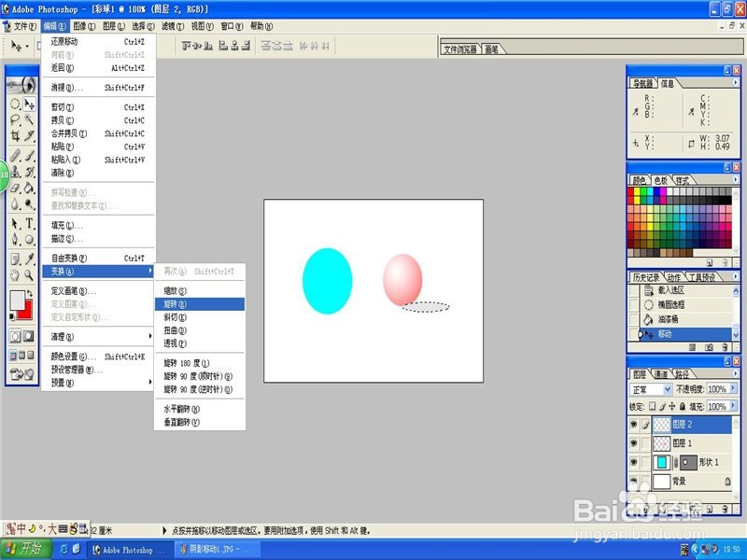Switch to the 通道 channels tab
This screenshot has width=747, height=560.
coord(662,372)
